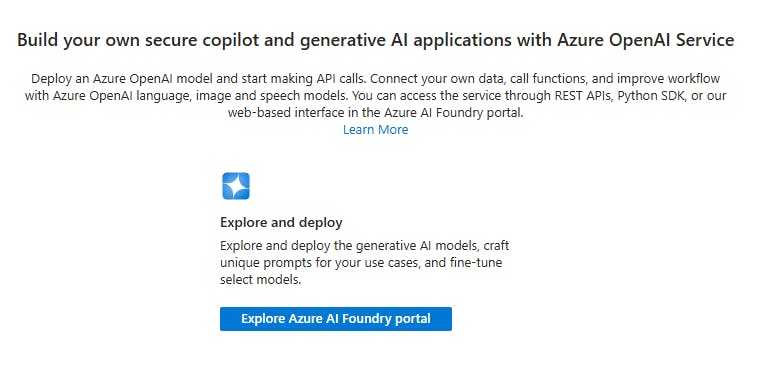Click the card line 'unique prompts for your use cases'
Viewport: 763px width, 389px height.
pyautogui.click(x=361, y=262)
